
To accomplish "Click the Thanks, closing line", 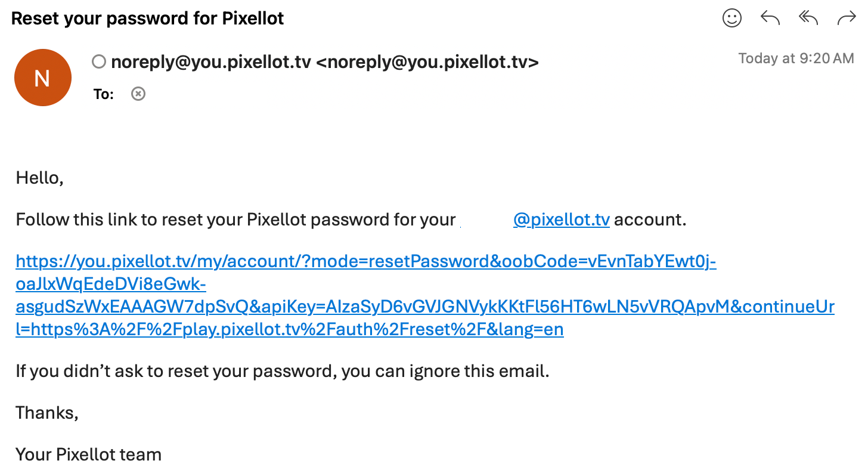I will click(x=47, y=413).
